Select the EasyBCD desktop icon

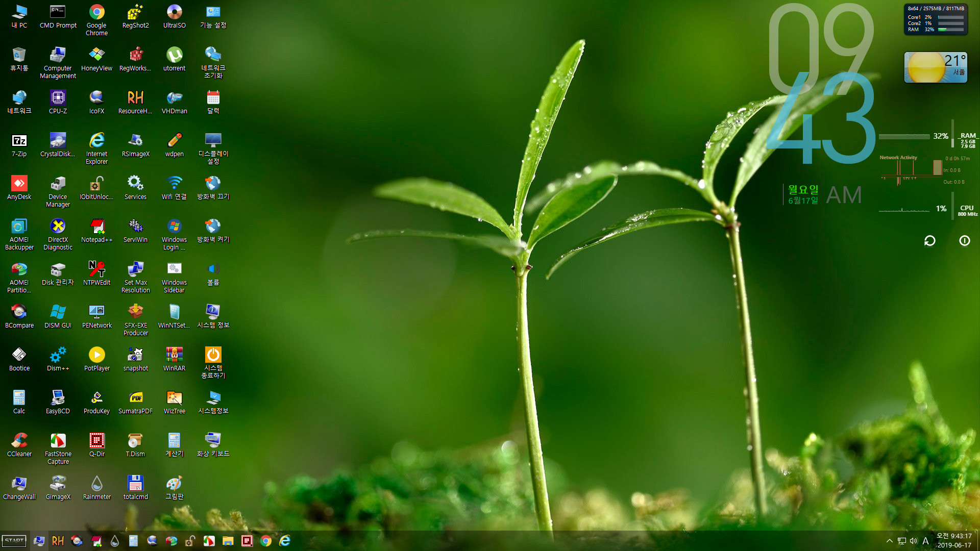58,402
